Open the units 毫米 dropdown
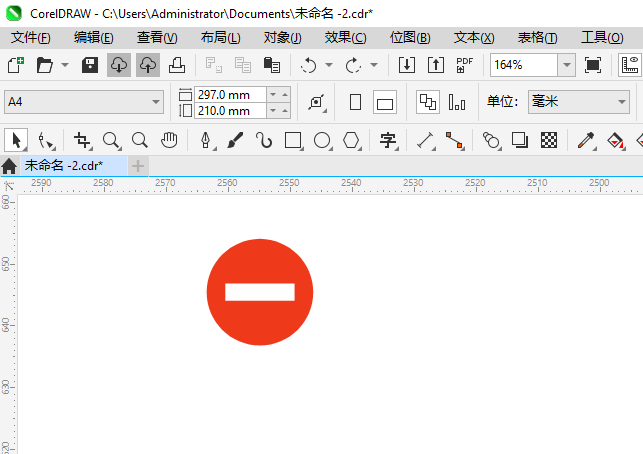Viewport: 643px width, 454px height. click(x=579, y=102)
